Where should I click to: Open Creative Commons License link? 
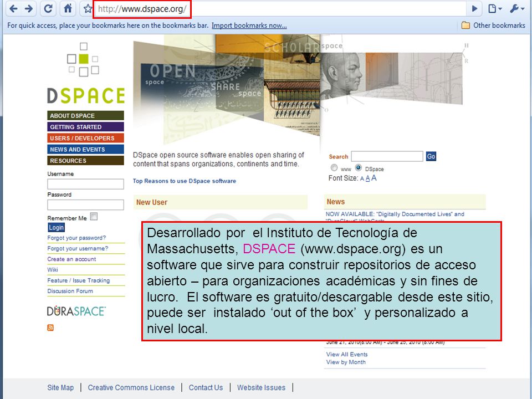[131, 387]
